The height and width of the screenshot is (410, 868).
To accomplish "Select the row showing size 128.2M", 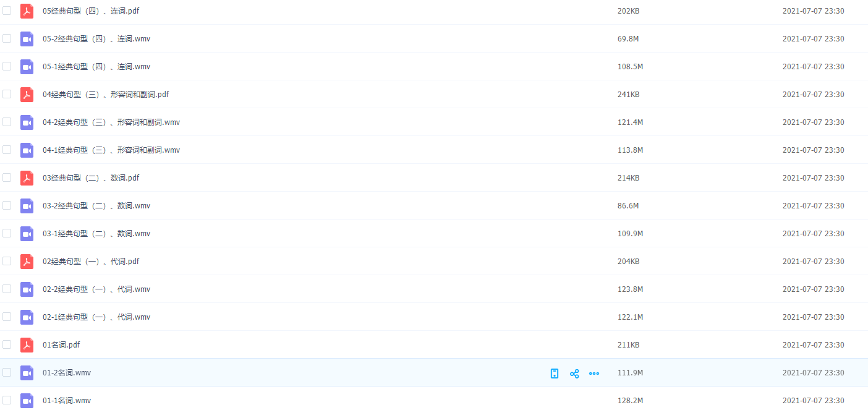I will 630,401.
